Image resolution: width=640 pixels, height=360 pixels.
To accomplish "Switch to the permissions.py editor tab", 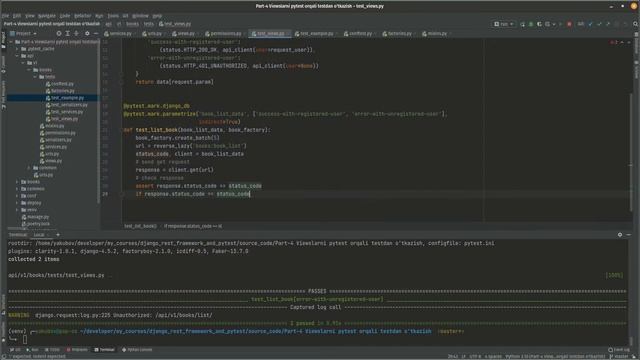I will click(224, 33).
